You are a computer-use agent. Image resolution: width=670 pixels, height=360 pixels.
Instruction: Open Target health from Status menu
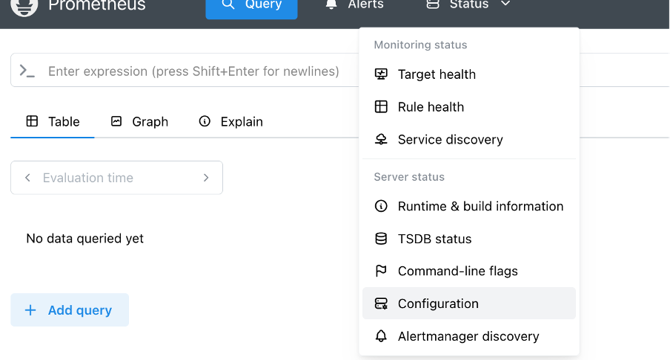(x=469, y=74)
